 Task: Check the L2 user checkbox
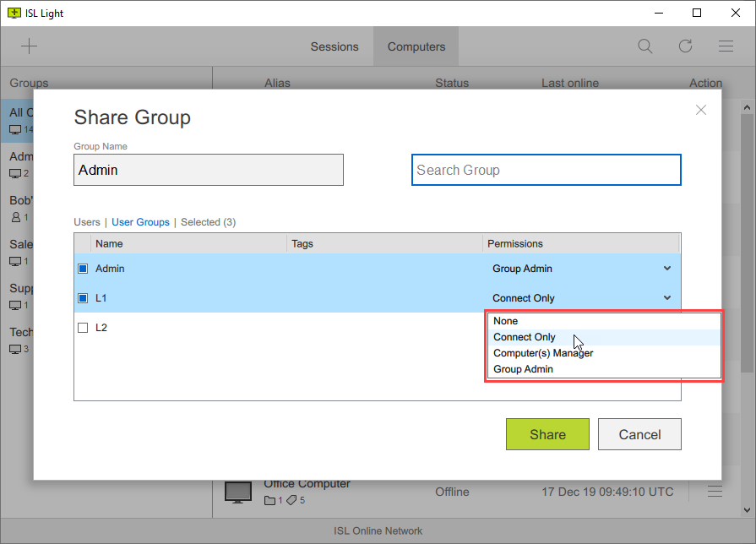click(x=82, y=327)
